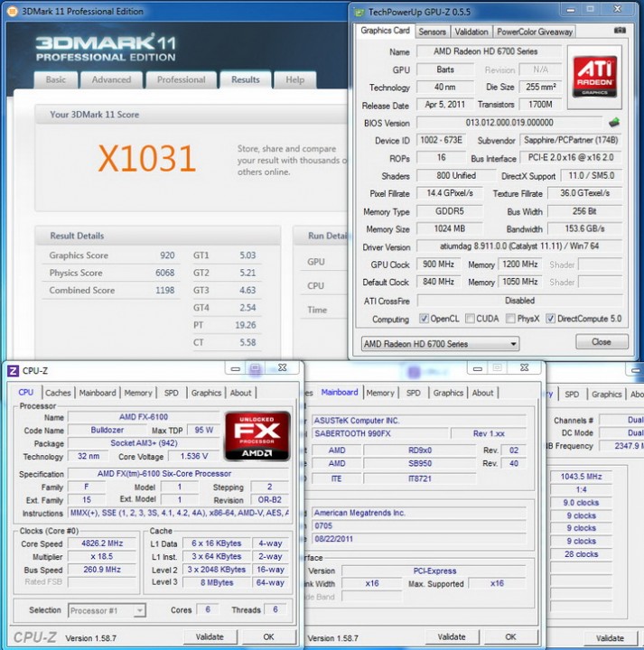Minimize the GPU-Z window

(571, 10)
